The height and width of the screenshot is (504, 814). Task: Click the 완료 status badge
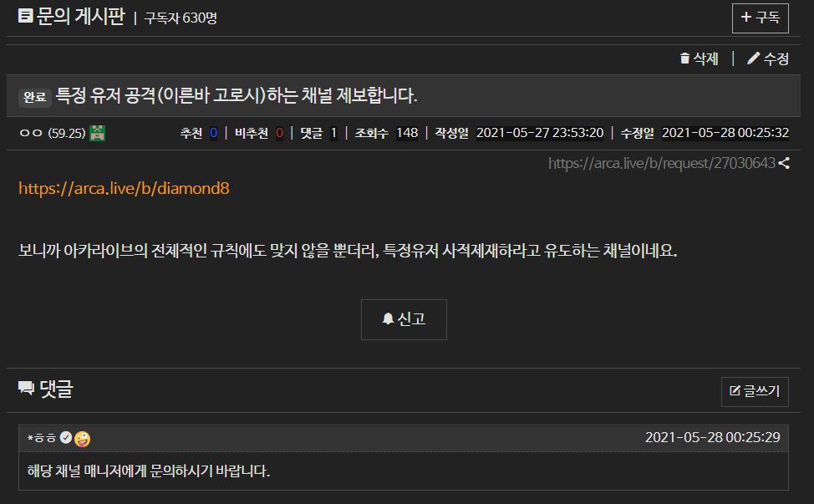(35, 97)
